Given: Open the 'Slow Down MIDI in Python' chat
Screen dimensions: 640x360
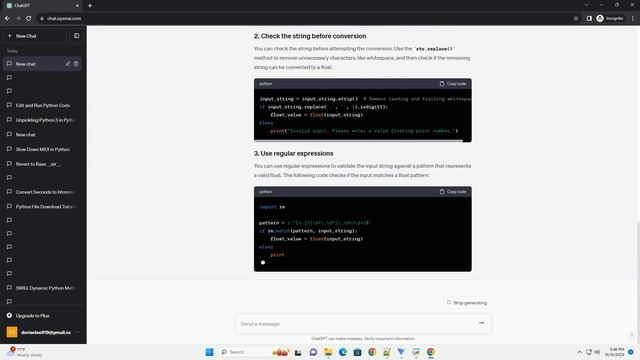Looking at the screenshot, I should click(42, 149).
